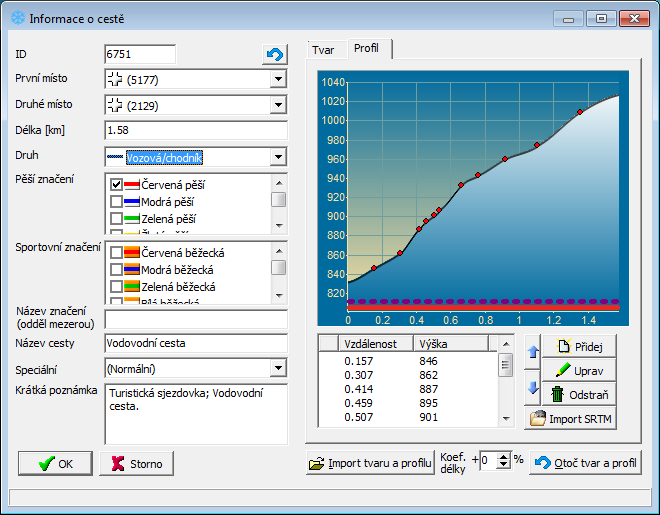Open the První místo dropdown
The height and width of the screenshot is (515, 660).
point(278,80)
